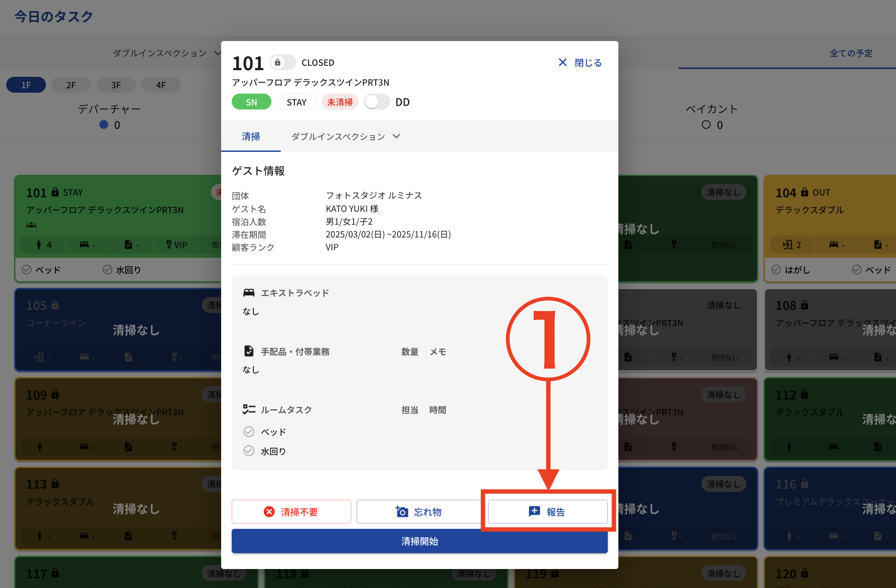Check the 水回り room task circle
Viewport: 896px width, 588px height.
point(249,451)
